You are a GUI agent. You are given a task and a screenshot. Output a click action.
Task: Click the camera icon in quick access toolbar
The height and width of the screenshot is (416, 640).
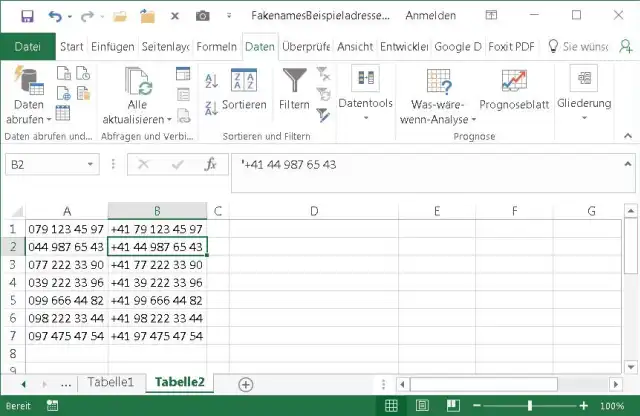pyautogui.click(x=202, y=16)
